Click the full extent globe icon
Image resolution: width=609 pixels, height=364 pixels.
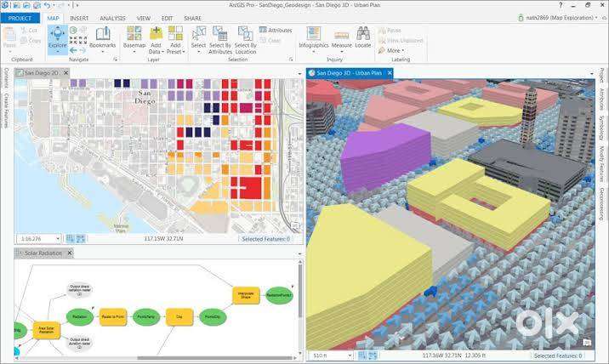(73, 30)
